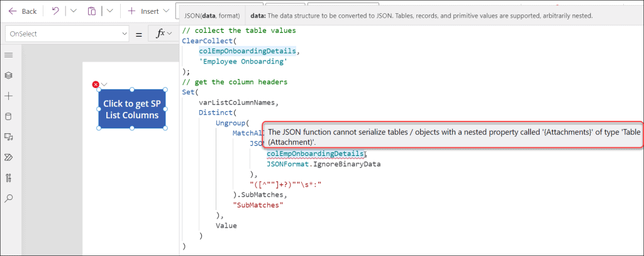The image size is (644, 256).
Task: Open the paste options dropdown
Action: [x=109, y=11]
